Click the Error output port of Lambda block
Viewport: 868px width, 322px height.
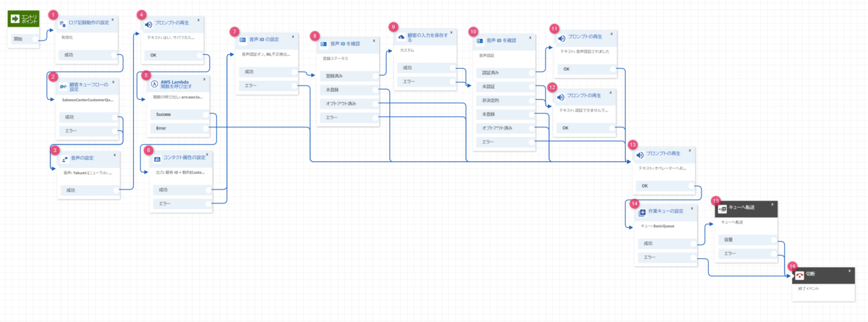click(208, 129)
